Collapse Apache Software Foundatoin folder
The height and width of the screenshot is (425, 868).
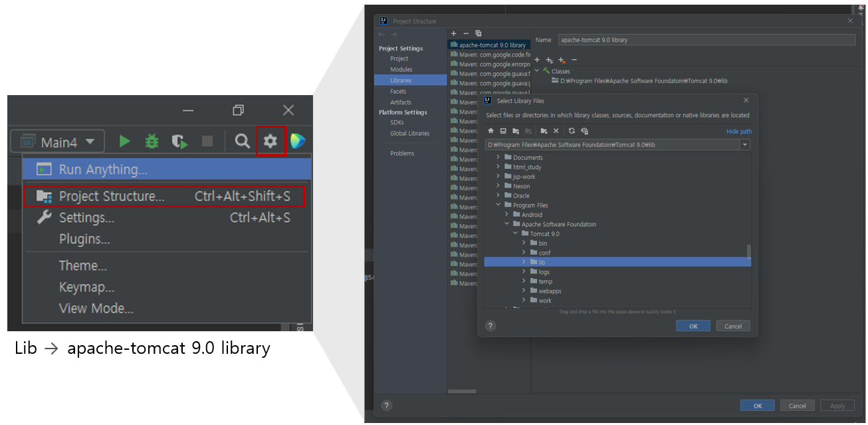(507, 224)
